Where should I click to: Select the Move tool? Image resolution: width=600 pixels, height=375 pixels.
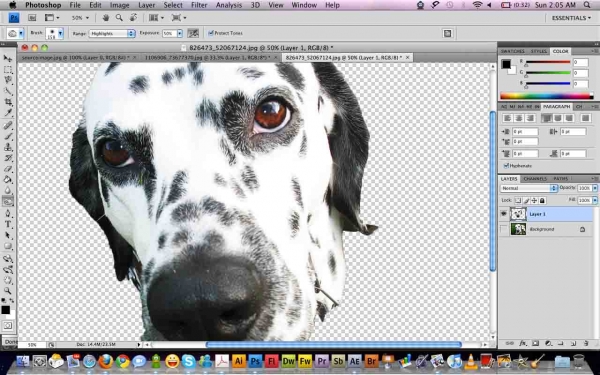click(8, 58)
